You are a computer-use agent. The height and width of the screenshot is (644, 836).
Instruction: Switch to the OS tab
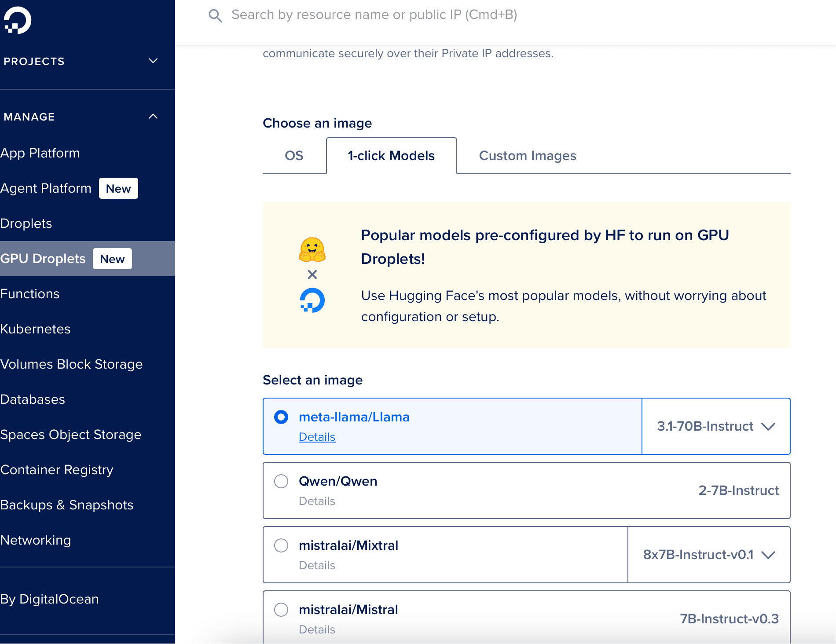point(294,156)
